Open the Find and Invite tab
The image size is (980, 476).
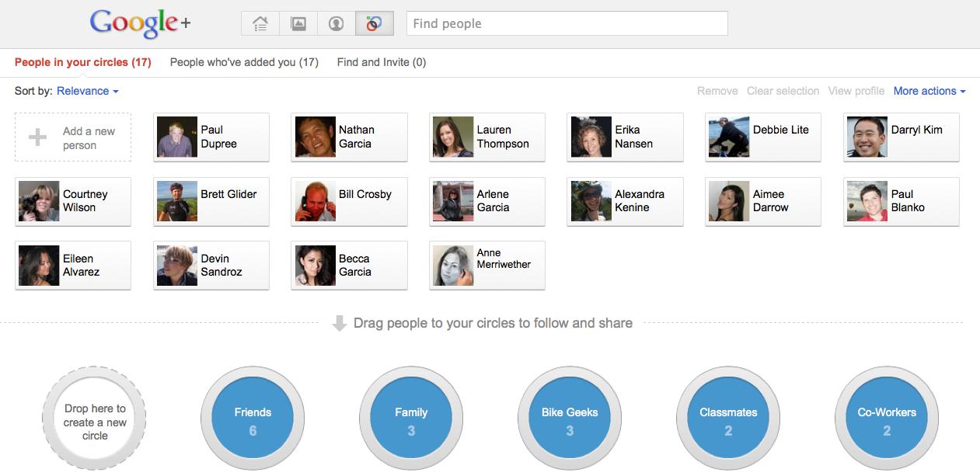tap(382, 62)
